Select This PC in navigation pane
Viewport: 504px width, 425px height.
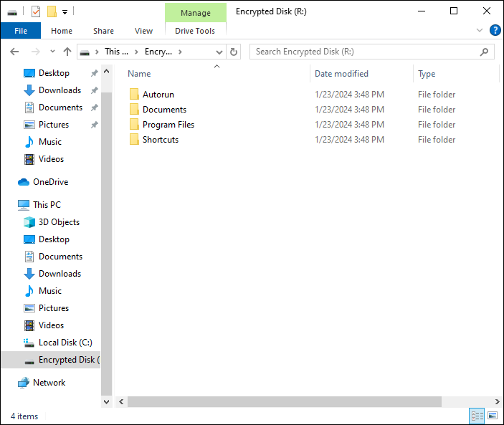[47, 205]
